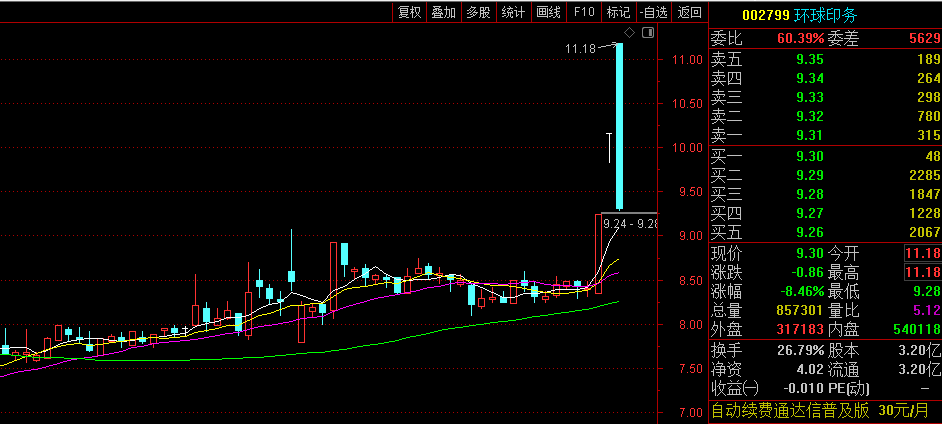Click the 返回 back button
The image size is (942, 424).
pos(689,12)
